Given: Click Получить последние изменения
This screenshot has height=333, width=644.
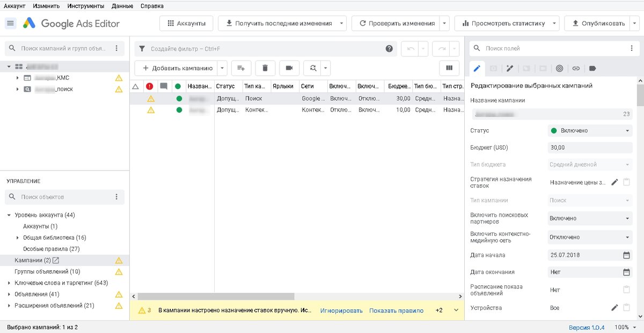Looking at the screenshot, I should click(282, 24).
